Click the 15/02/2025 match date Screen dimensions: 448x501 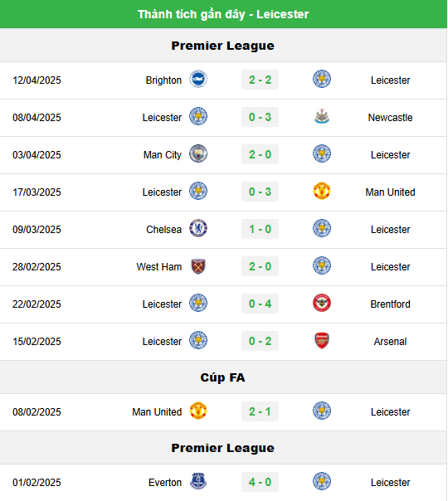point(37,342)
